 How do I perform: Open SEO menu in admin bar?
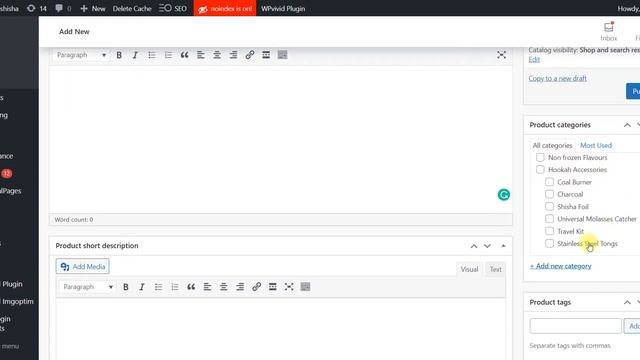(173, 8)
